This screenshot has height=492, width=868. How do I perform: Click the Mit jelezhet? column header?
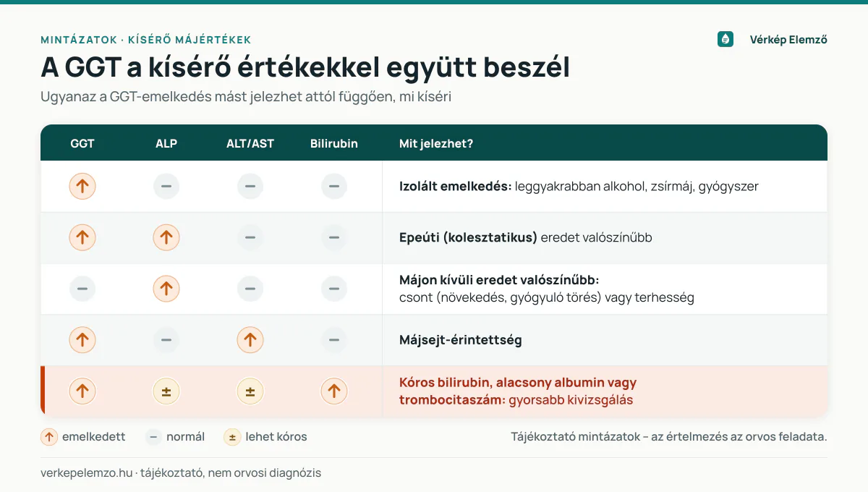point(436,143)
